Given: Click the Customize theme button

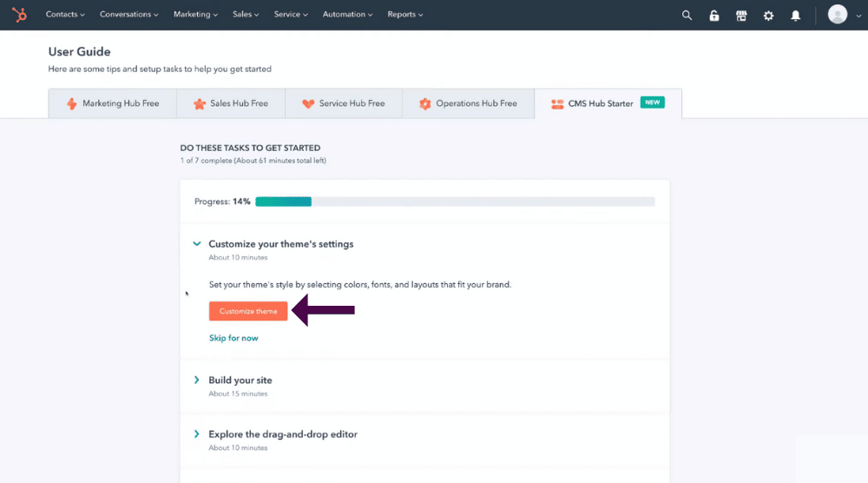Looking at the screenshot, I should 248,311.
